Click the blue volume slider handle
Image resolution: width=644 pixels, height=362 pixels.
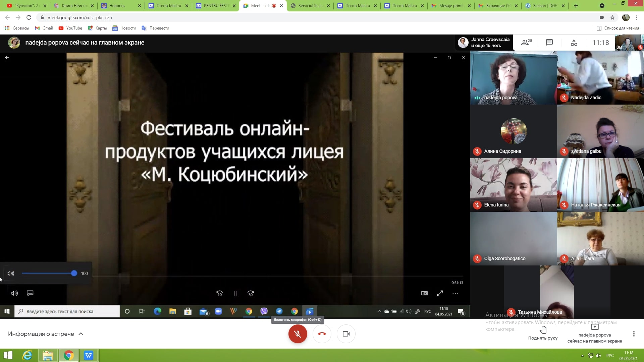click(74, 274)
